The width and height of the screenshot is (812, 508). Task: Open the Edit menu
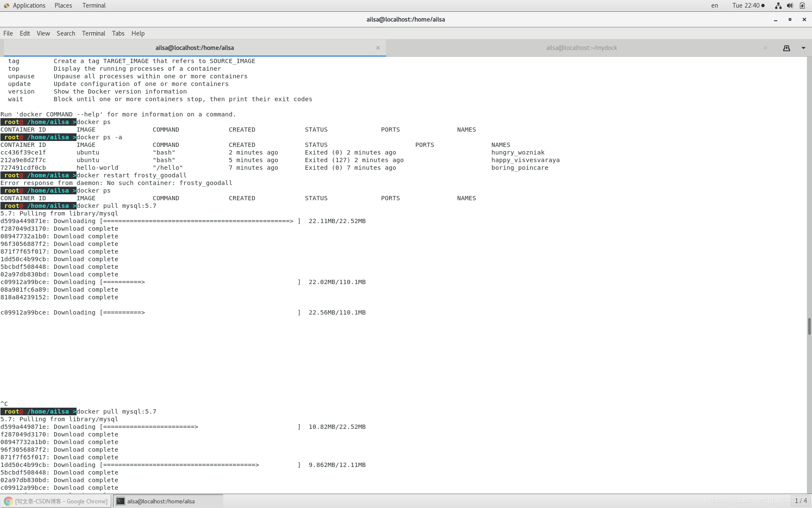click(x=25, y=33)
